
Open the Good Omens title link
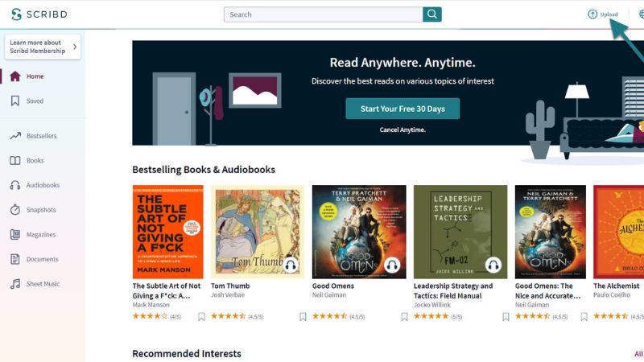(x=332, y=286)
